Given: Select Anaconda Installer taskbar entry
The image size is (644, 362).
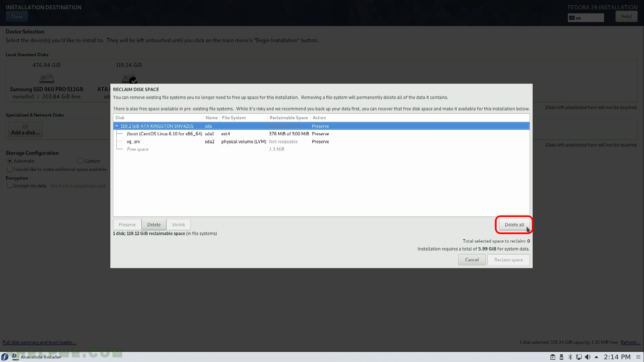Looking at the screenshot, I should (x=37, y=357).
